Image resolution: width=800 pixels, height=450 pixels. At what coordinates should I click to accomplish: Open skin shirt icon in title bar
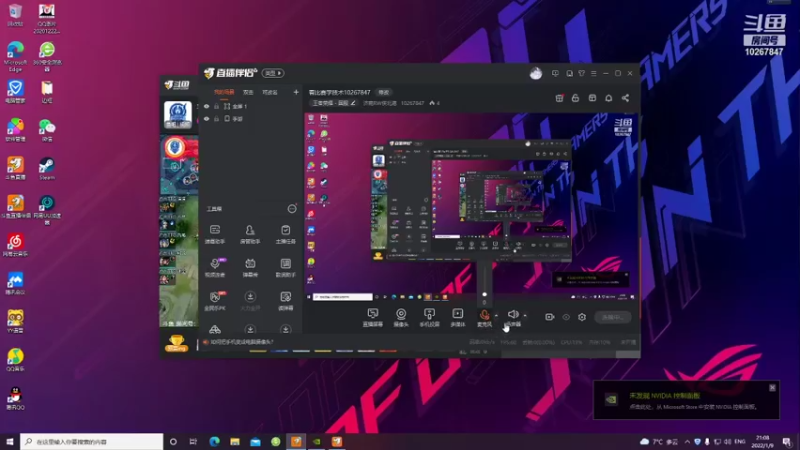582,73
